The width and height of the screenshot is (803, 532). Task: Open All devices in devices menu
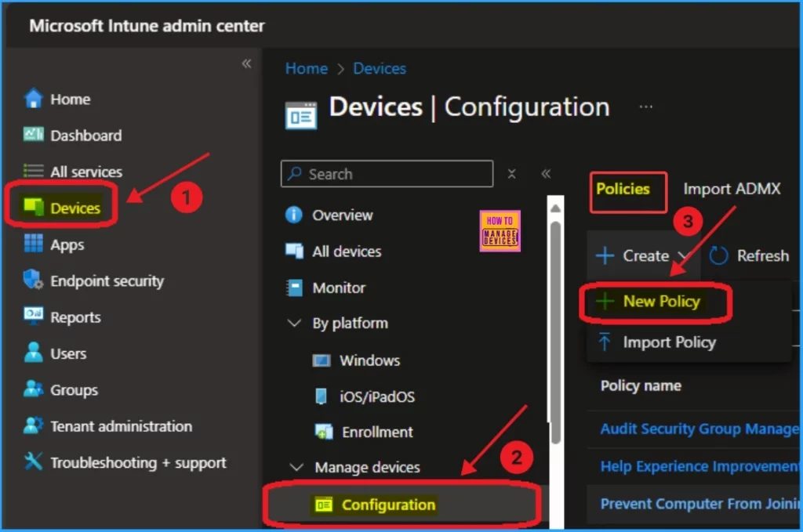pyautogui.click(x=347, y=252)
